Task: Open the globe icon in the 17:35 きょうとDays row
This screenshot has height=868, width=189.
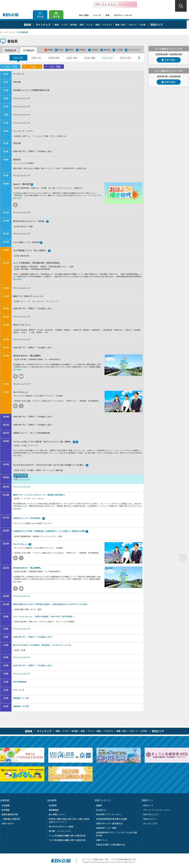Action: (x=15, y=406)
